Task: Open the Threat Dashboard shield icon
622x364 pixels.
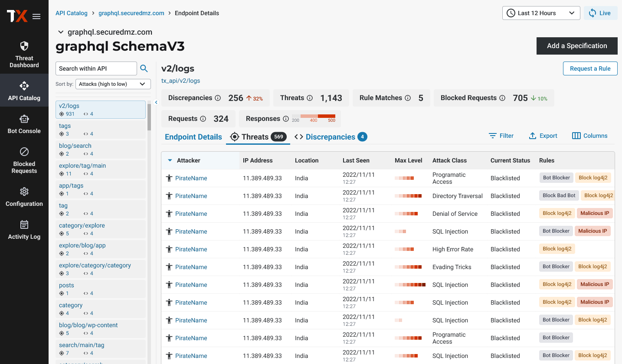Action: (x=24, y=46)
